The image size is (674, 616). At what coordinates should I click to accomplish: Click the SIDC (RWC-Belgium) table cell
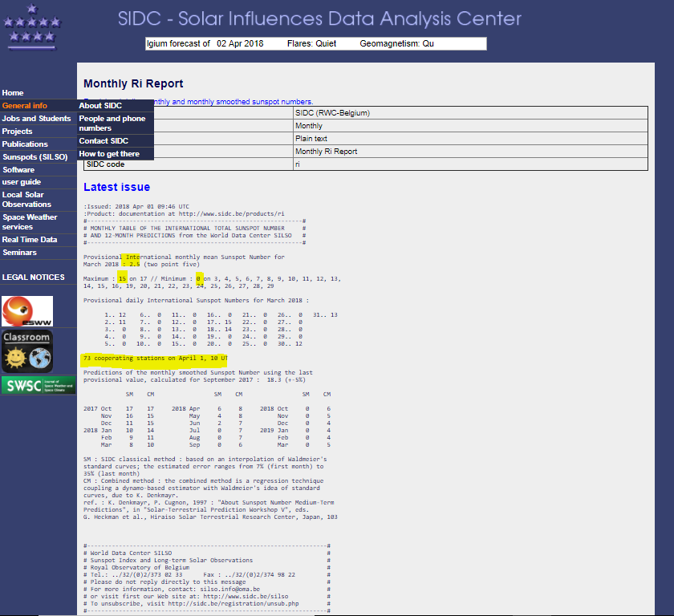coord(471,113)
